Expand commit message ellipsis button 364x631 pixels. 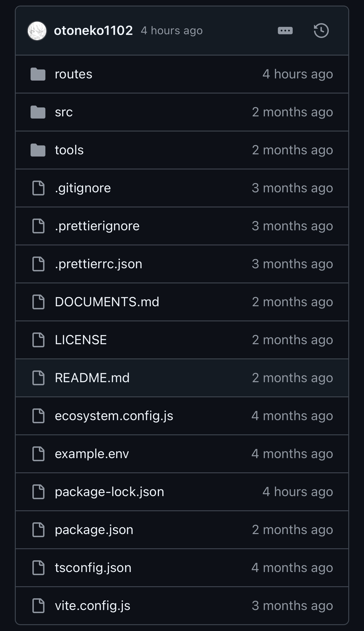tap(285, 31)
